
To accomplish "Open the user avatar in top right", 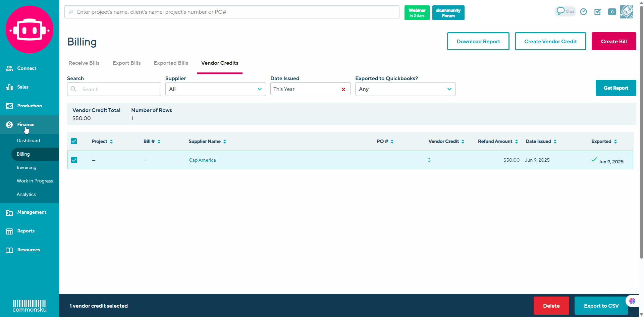I will tap(627, 12).
